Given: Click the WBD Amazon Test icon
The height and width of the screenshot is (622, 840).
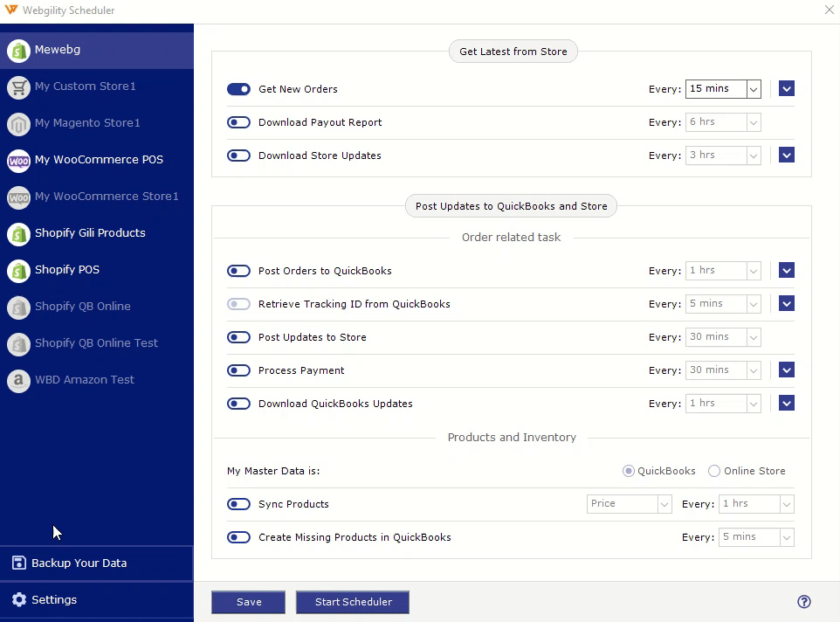Looking at the screenshot, I should click(x=18, y=381).
